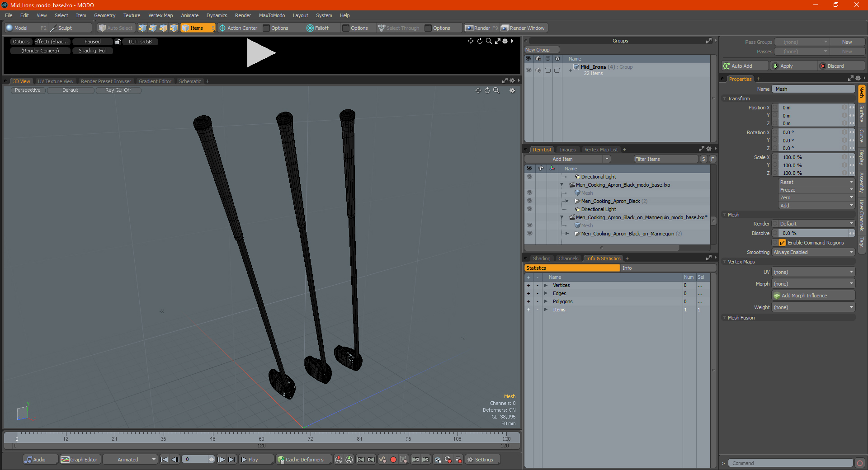Screen dimensions: 868x470
Task: Toggle Select Through Options checkbox
Action: [x=428, y=28]
